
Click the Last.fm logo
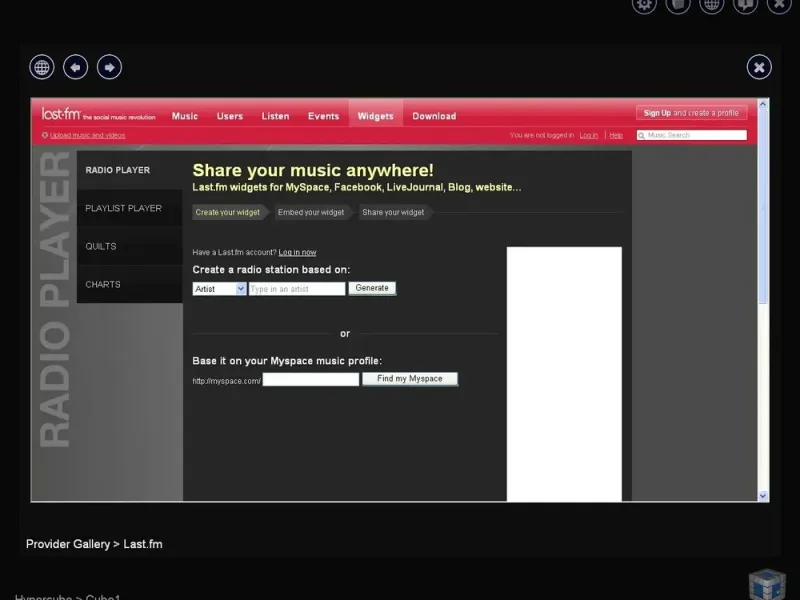point(61,114)
